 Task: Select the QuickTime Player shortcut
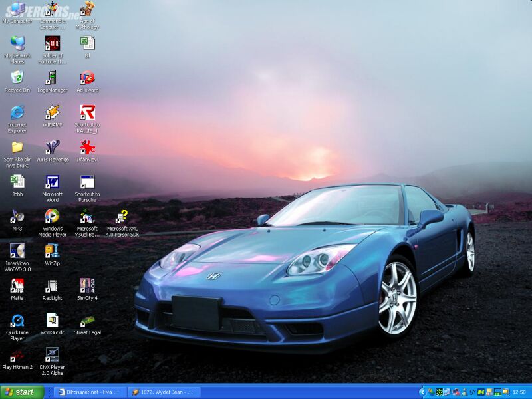click(17, 321)
